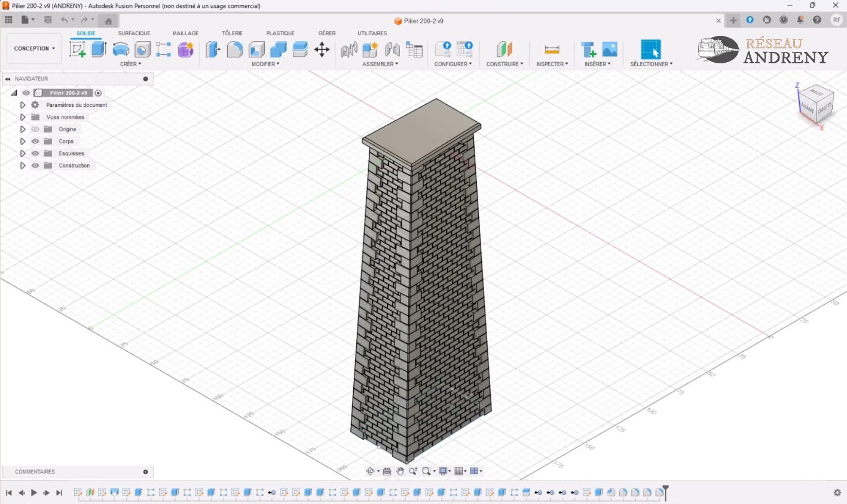Open the Help question mark
Screen dimensions: 847x504
pyautogui.click(x=817, y=20)
